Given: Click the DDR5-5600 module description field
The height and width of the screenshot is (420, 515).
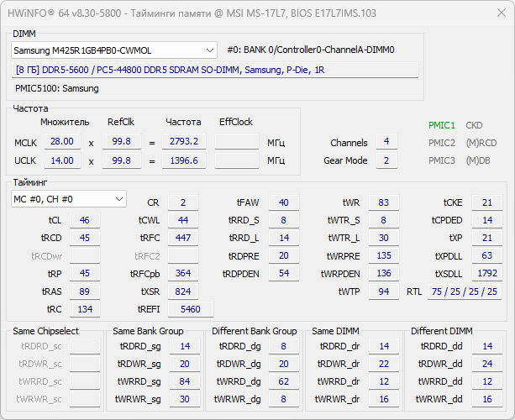Looking at the screenshot, I should pos(215,70).
